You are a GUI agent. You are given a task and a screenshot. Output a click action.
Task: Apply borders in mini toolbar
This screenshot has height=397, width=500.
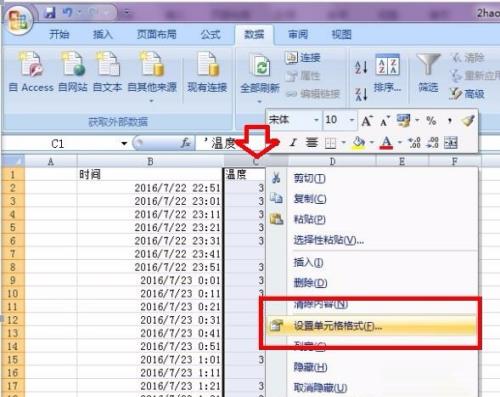[330, 143]
